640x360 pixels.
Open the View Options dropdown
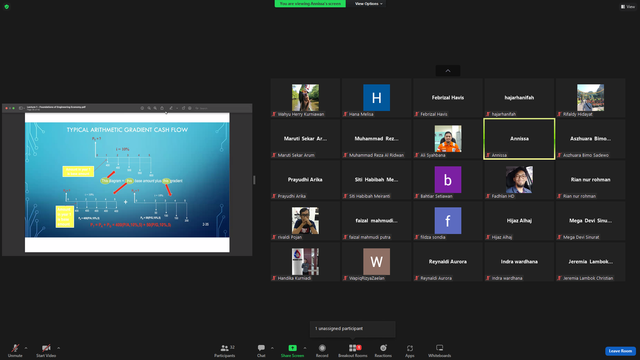[x=368, y=4]
